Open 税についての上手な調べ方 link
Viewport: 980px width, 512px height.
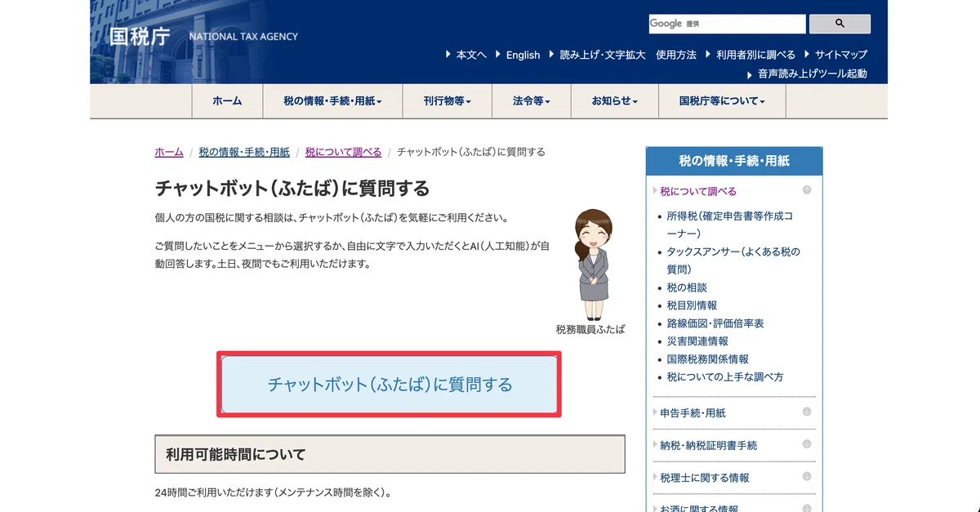click(725, 377)
